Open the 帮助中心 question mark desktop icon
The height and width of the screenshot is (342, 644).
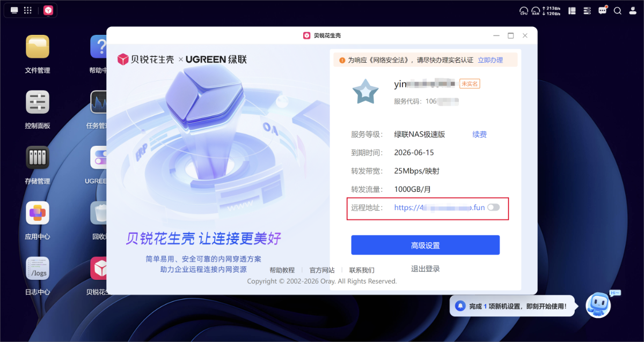pos(99,47)
